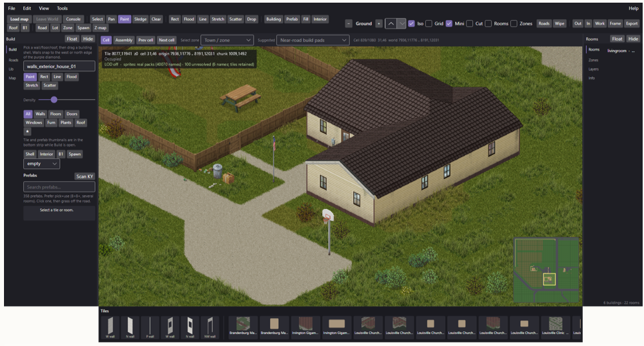
Task: Open the File menu
Action: 11,8
